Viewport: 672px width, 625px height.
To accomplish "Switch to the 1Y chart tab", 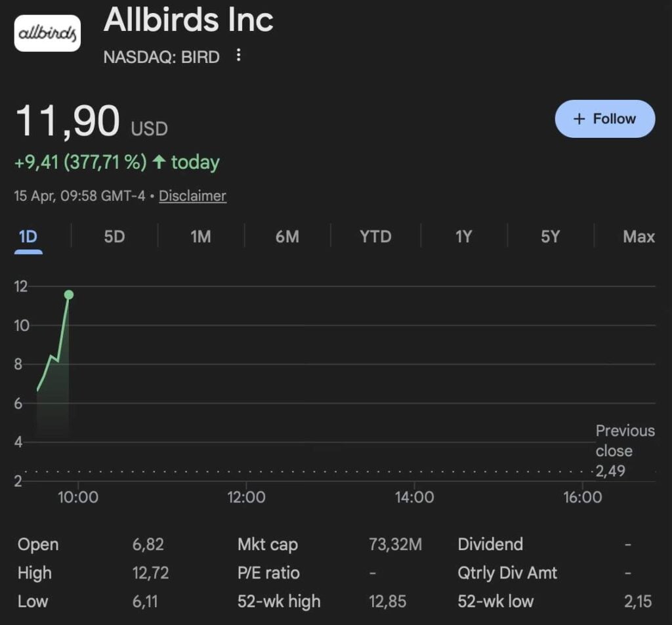I will tap(463, 236).
